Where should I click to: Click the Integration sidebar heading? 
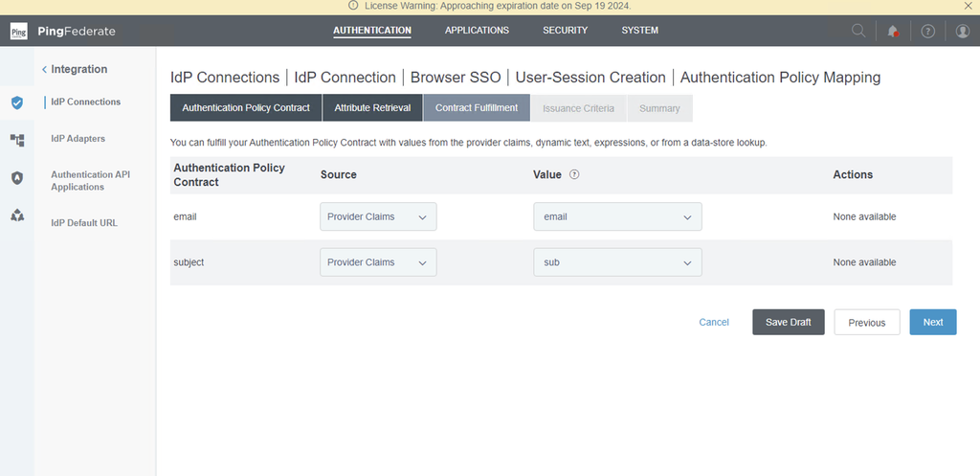click(79, 69)
